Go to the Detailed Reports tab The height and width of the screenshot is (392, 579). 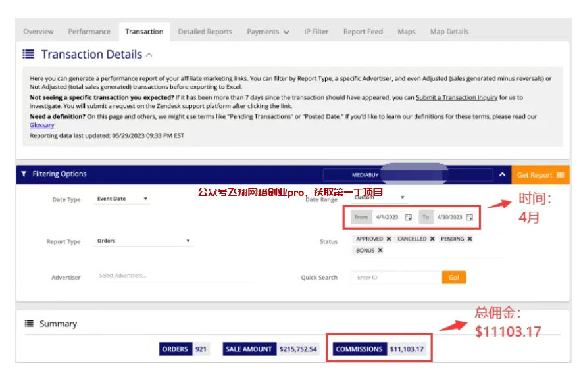tap(205, 32)
